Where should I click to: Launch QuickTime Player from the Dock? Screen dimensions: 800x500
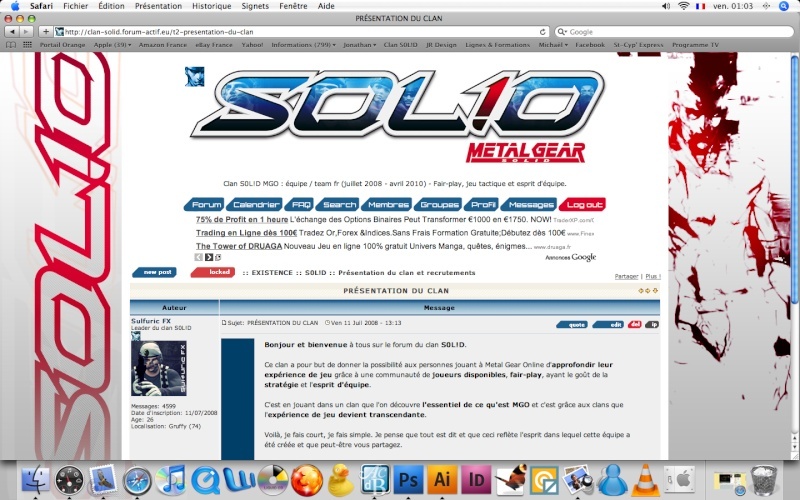pyautogui.click(x=205, y=480)
